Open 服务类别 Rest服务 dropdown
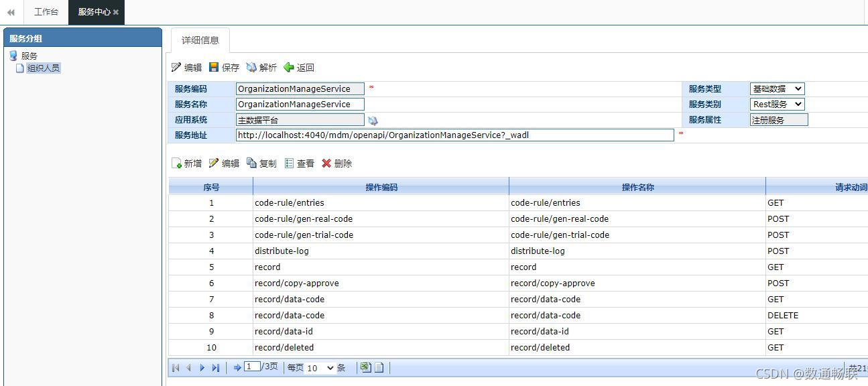Viewport: 868px width, 386px height. 777,104
